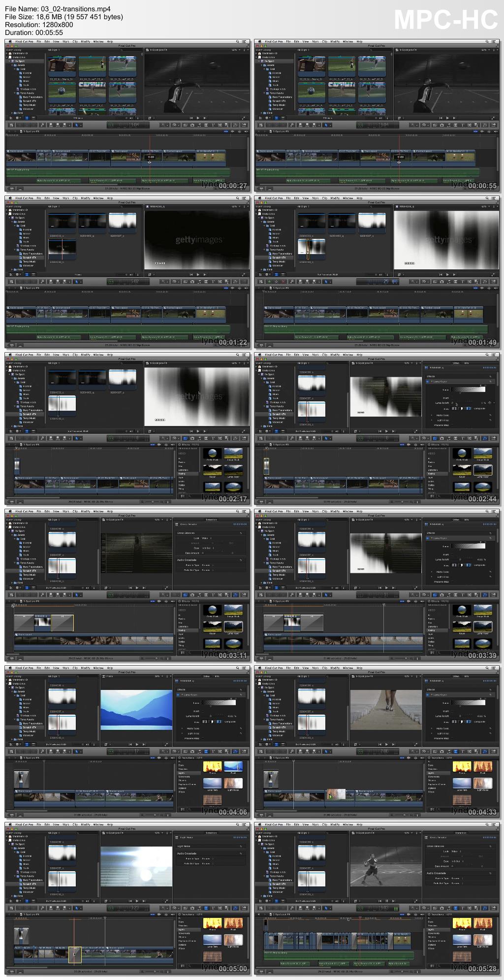The image size is (504, 980).
Task: Open Retime speedometer icon in 00:00:55 frame
Action: tap(424, 125)
